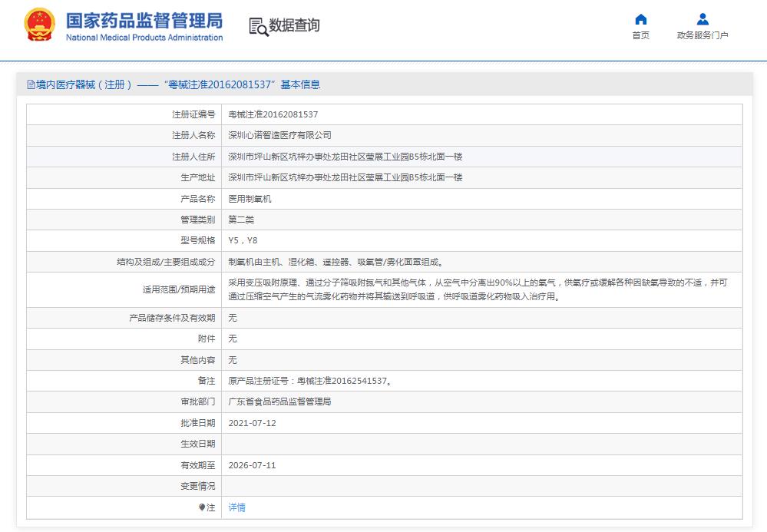Image resolution: width=767 pixels, height=532 pixels.
Task: Click the National Medical Products Administration subtitle
Action: 144,38
